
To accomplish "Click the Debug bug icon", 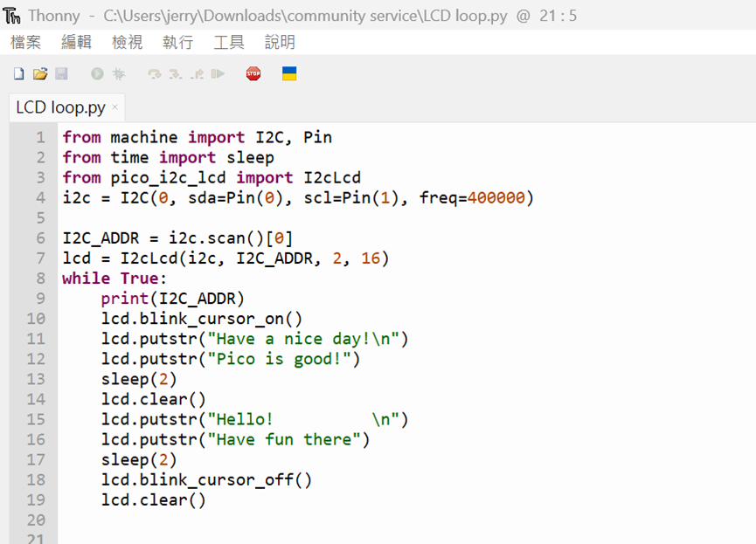I will click(119, 73).
